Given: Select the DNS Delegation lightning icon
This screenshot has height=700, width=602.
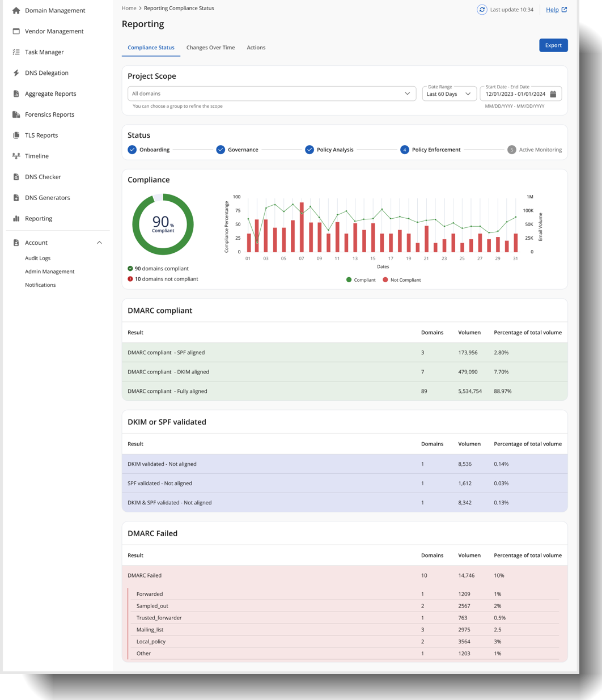Looking at the screenshot, I should click(x=16, y=73).
